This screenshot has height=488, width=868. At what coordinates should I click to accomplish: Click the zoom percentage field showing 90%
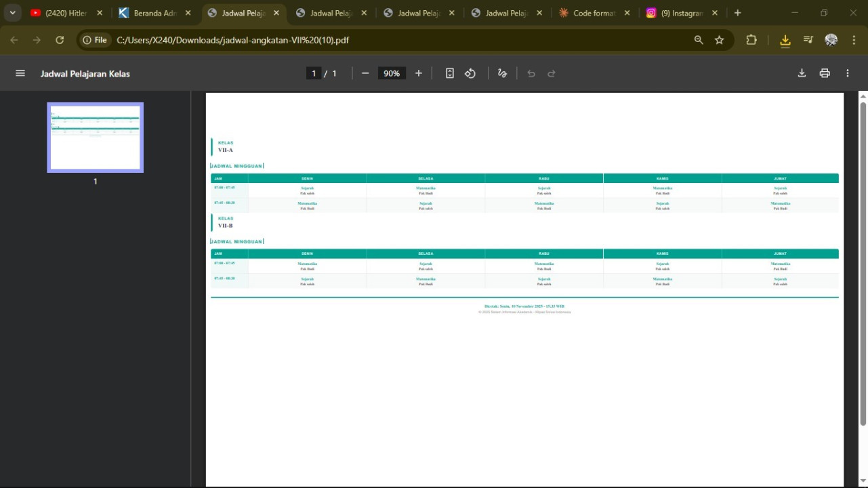(x=392, y=73)
